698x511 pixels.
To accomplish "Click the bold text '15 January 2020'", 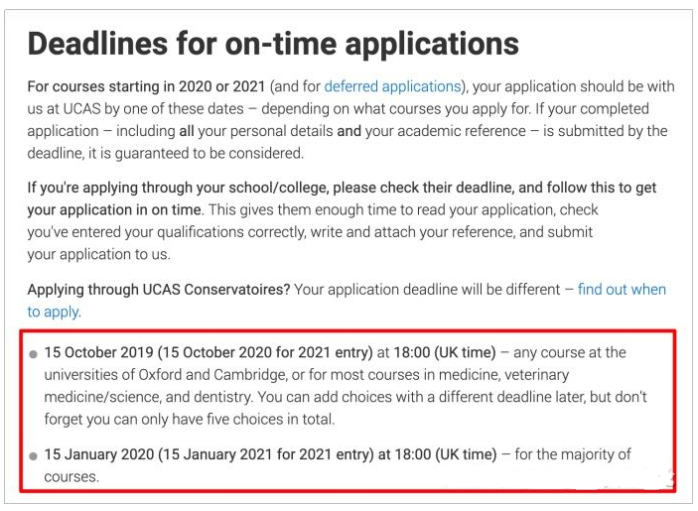I will 99,454.
